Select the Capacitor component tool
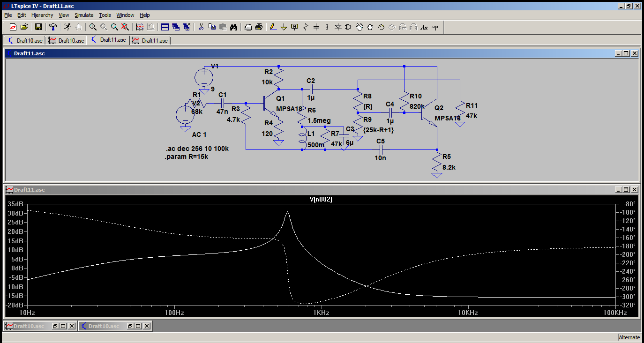Viewport: 644px width, 343px height. coord(316,27)
